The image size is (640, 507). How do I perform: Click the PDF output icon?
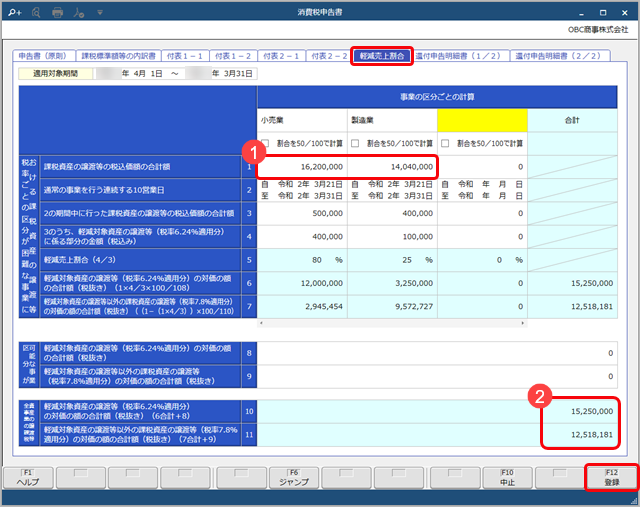pyautogui.click(x=79, y=13)
